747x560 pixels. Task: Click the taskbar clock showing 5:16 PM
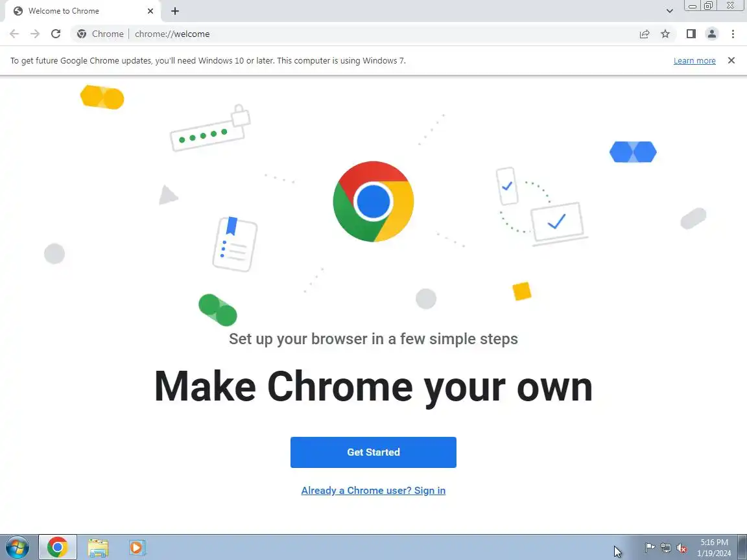coord(714,548)
